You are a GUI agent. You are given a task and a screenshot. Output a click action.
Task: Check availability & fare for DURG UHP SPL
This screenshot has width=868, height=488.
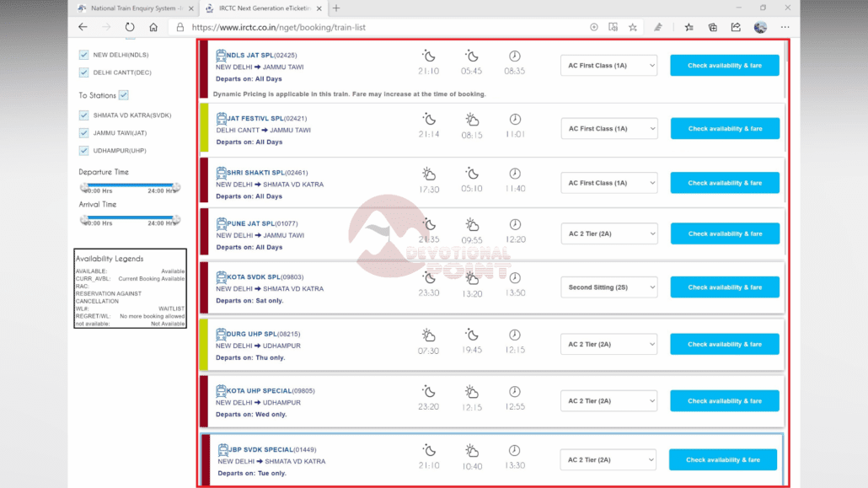click(725, 344)
